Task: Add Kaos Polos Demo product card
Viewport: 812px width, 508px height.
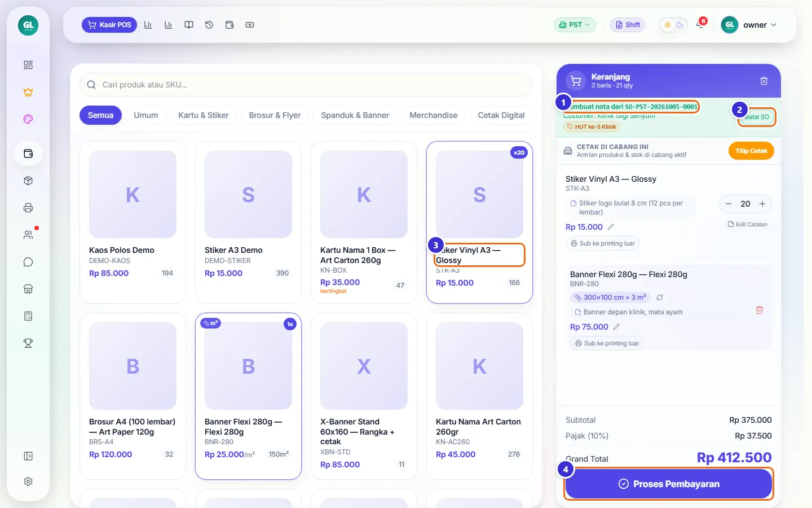Action: coord(133,222)
